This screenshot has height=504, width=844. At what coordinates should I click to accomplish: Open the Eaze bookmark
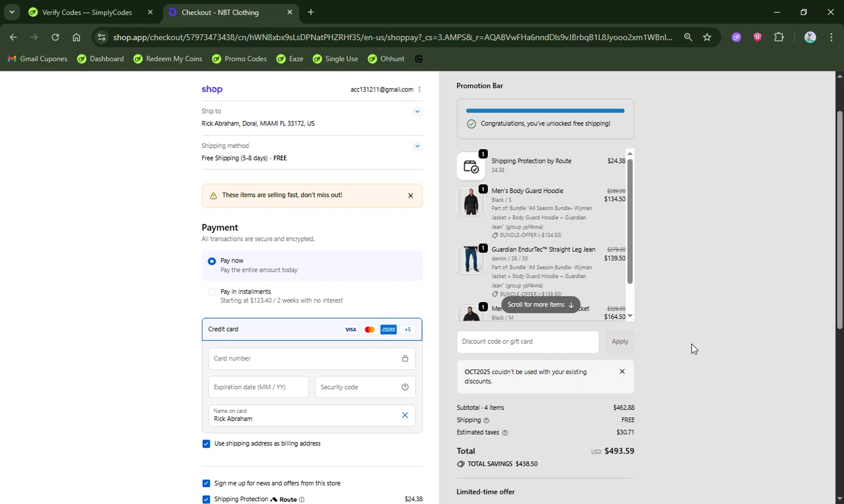[x=290, y=58]
